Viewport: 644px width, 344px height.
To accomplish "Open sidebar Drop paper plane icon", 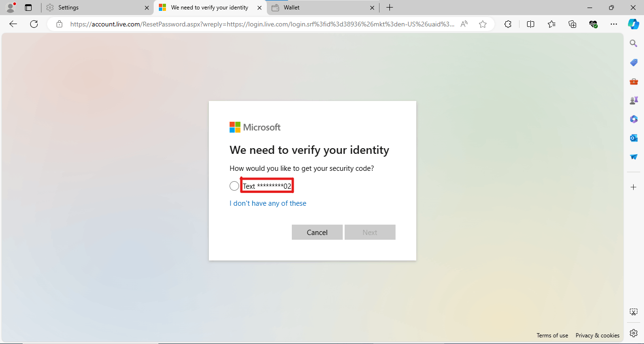I will [634, 157].
